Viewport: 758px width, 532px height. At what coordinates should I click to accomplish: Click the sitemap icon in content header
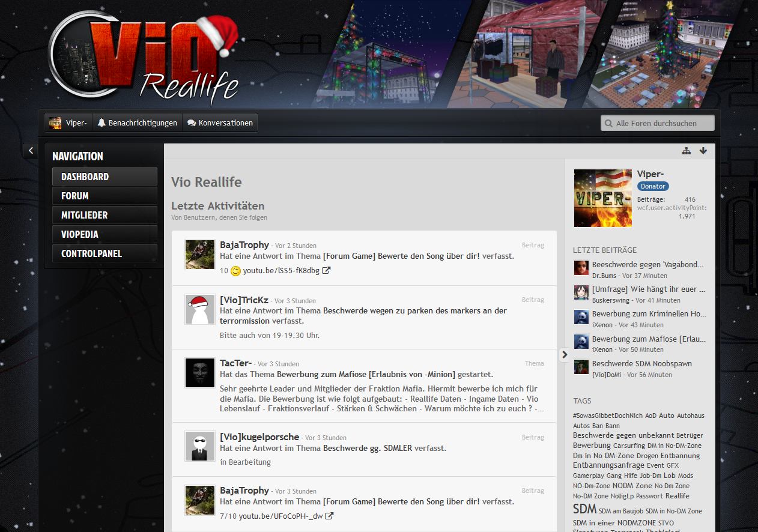click(x=686, y=151)
